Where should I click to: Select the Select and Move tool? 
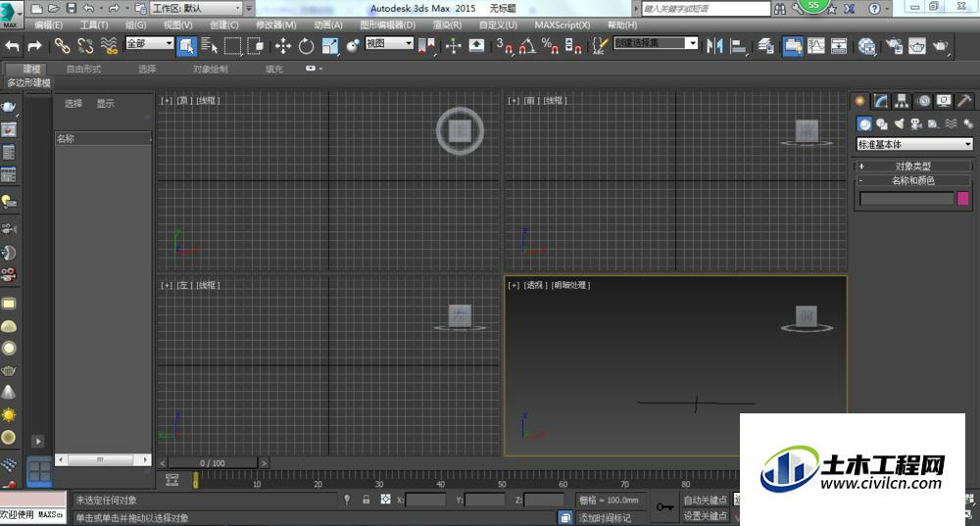tap(282, 46)
